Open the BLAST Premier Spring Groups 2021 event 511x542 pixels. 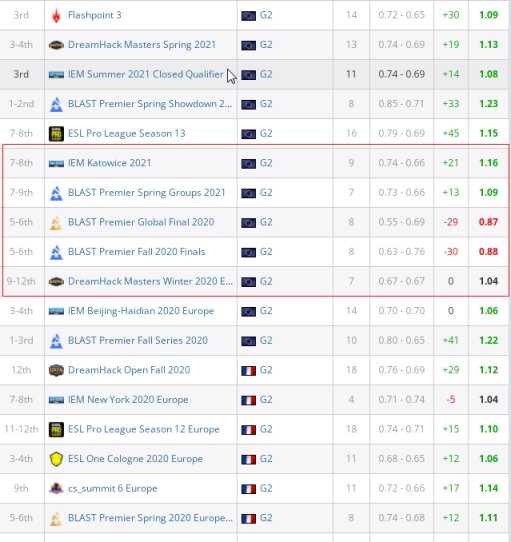pyautogui.click(x=146, y=193)
